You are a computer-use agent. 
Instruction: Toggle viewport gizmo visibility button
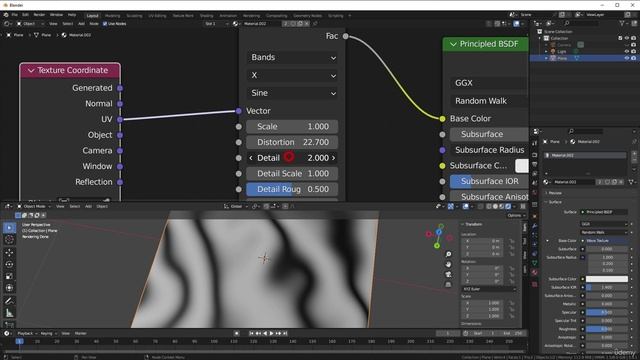[x=451, y=207]
